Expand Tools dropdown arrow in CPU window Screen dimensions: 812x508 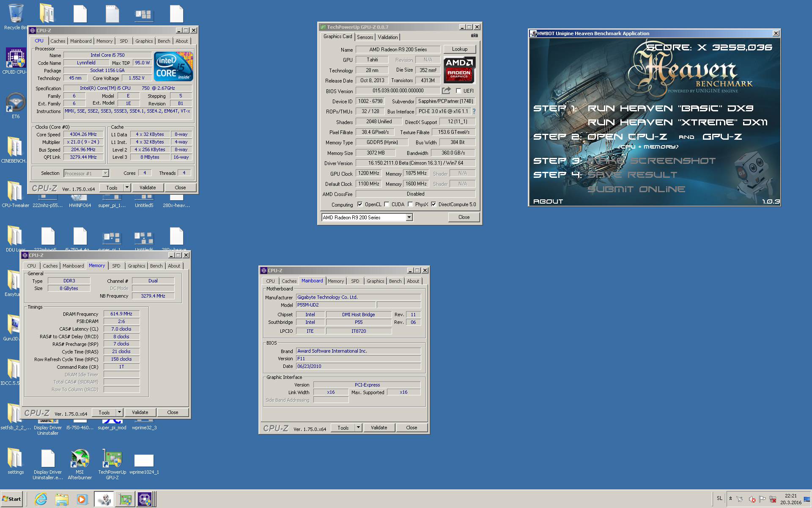click(x=126, y=188)
